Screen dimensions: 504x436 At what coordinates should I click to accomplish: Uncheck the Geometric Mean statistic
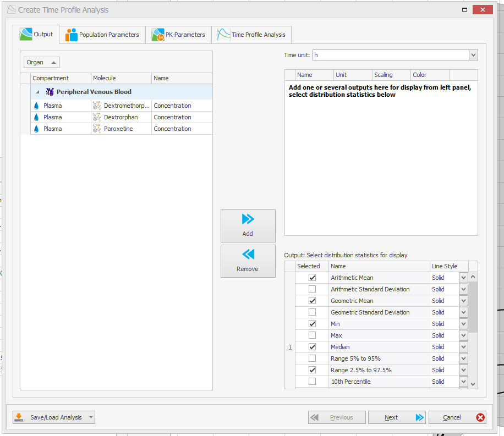coord(311,300)
